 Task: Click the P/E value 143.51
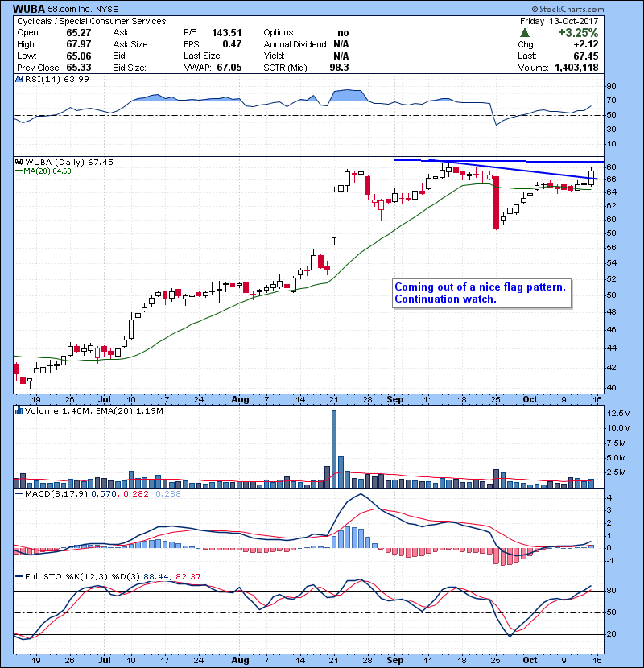pos(227,33)
